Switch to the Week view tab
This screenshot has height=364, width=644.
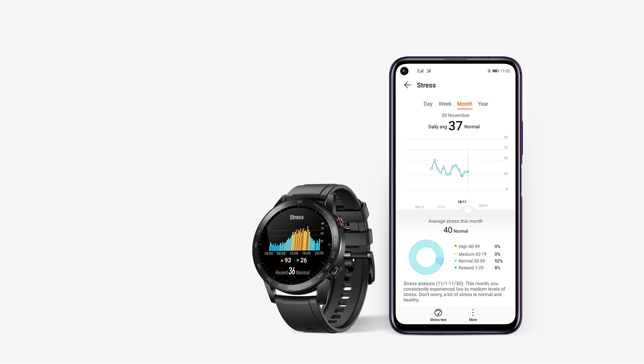click(x=444, y=104)
